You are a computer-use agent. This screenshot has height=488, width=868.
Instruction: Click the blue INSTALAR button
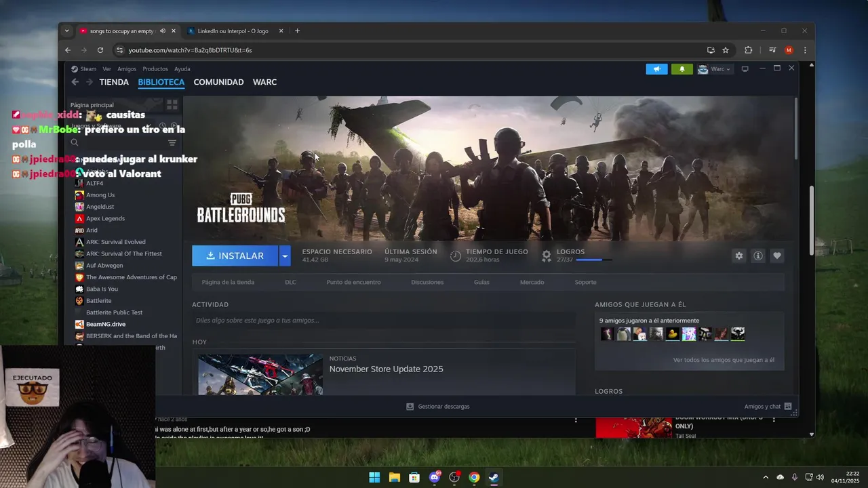[x=235, y=256]
